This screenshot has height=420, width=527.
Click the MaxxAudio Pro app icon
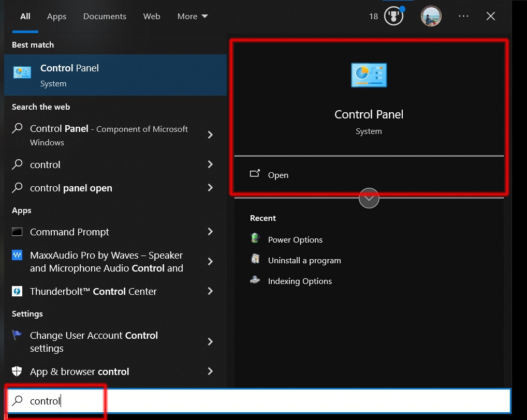coord(17,255)
